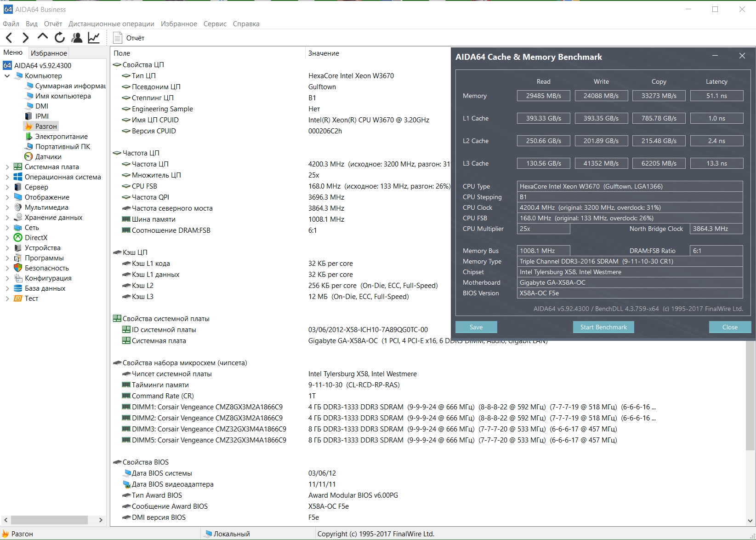Click Save in the benchmark dialog

(x=476, y=327)
